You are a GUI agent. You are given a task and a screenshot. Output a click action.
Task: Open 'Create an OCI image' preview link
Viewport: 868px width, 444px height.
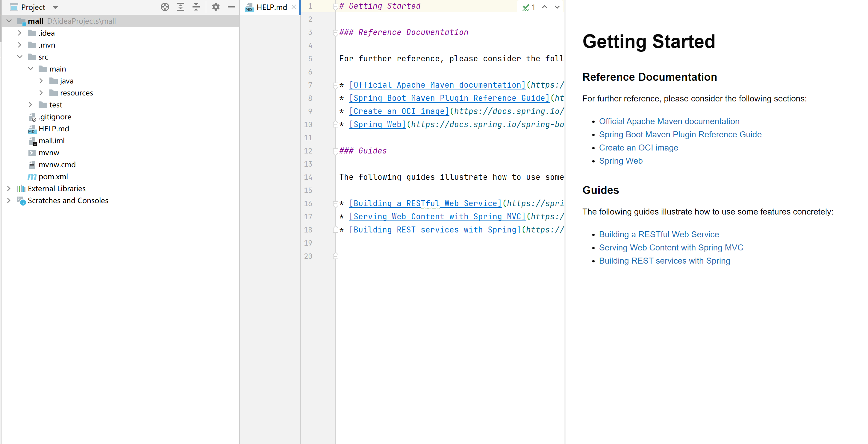pos(638,148)
